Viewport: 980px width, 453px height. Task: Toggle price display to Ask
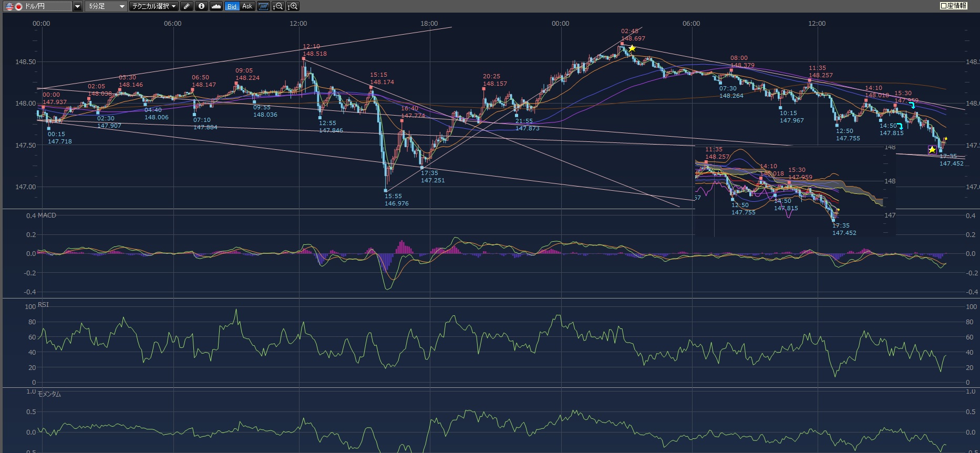(x=247, y=6)
